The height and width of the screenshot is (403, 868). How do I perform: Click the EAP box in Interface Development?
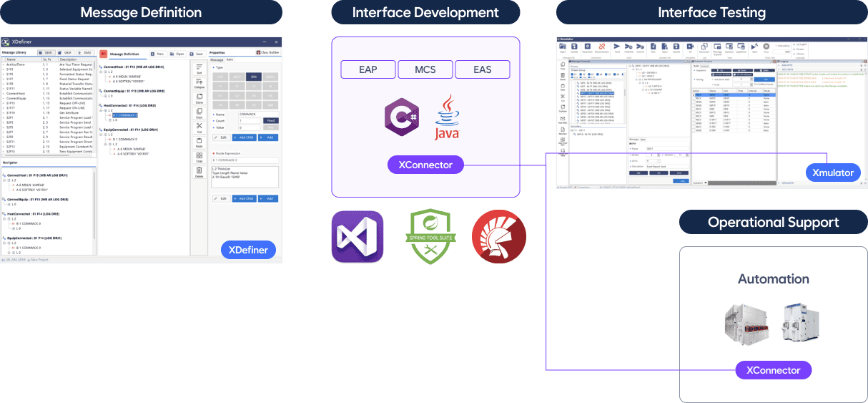368,69
